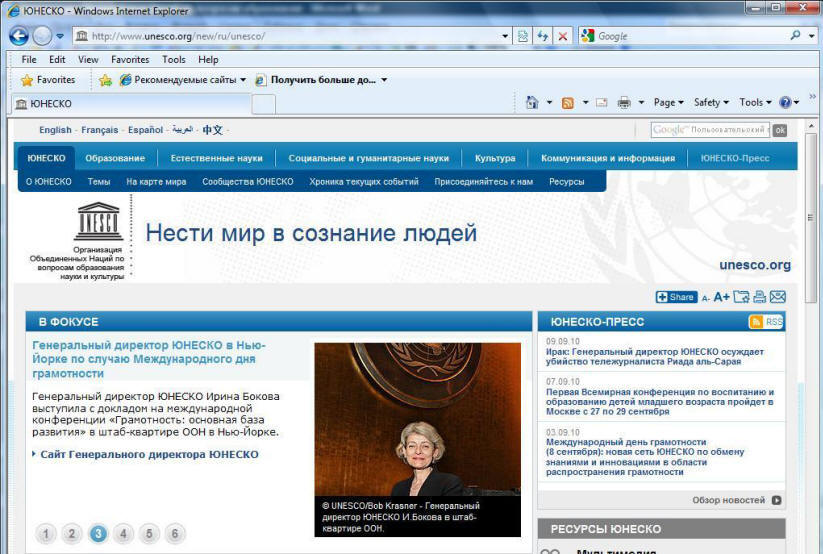Image resolution: width=823 pixels, height=554 pixels.
Task: Increase text size with A+ icon
Action: pos(721,297)
